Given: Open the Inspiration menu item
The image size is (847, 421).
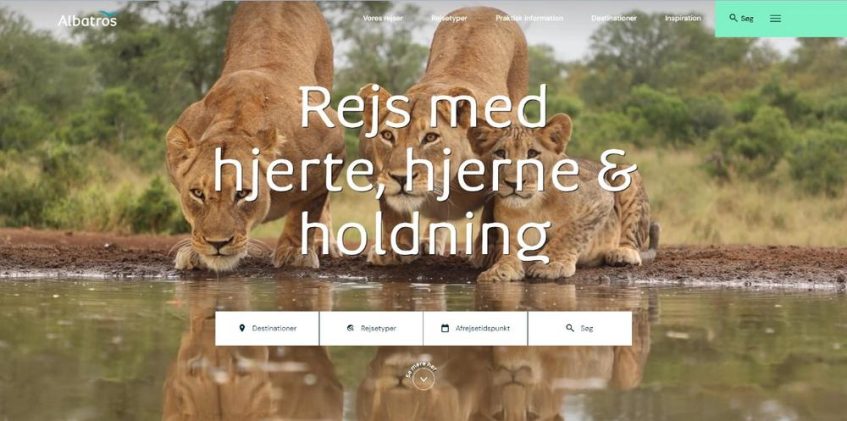Looking at the screenshot, I should click(x=683, y=18).
